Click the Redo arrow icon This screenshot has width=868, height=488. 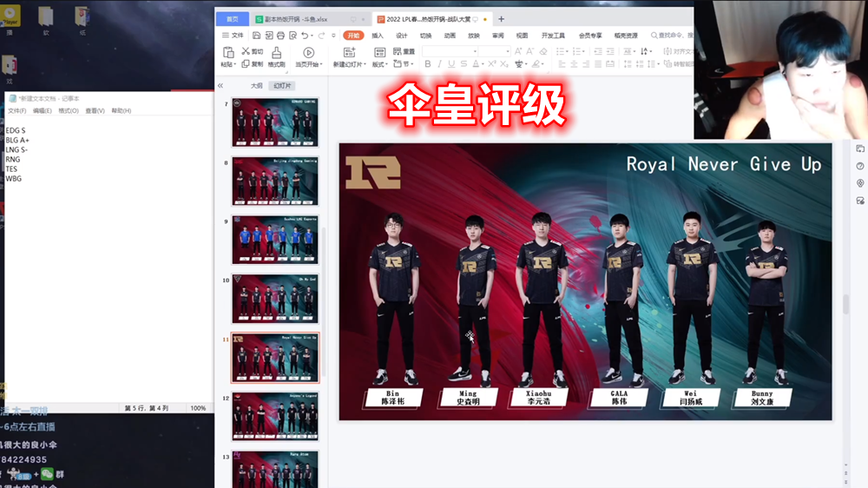pyautogui.click(x=321, y=36)
